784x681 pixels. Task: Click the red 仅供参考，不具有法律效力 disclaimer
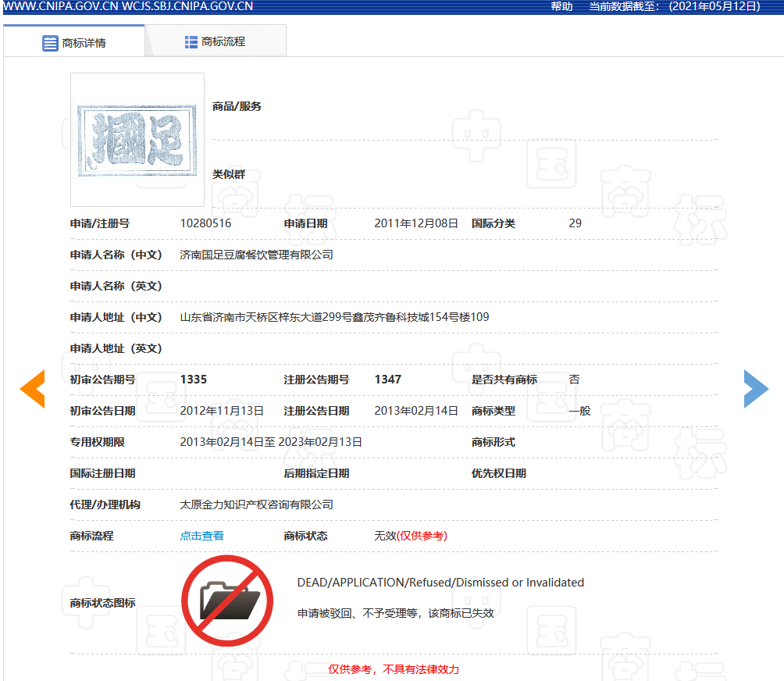(x=394, y=669)
